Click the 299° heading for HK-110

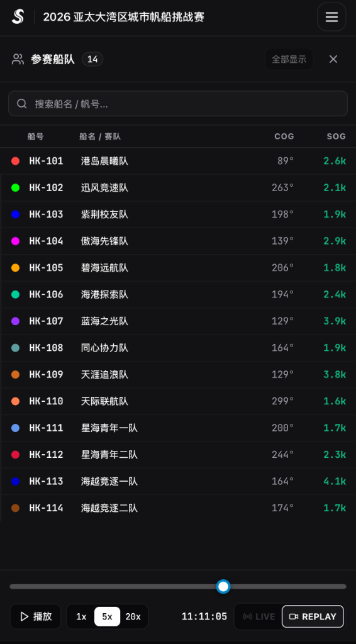(x=283, y=401)
